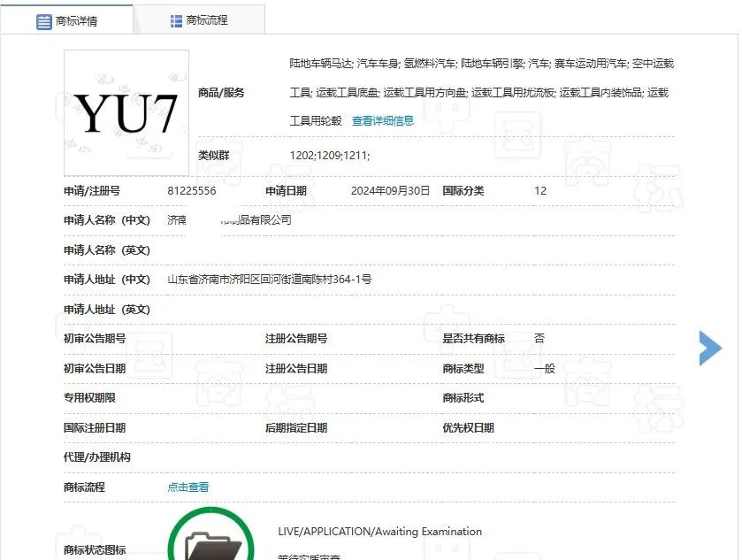
Task: Select the goods list line starting 陆地车辆马达
Action: click(x=482, y=64)
